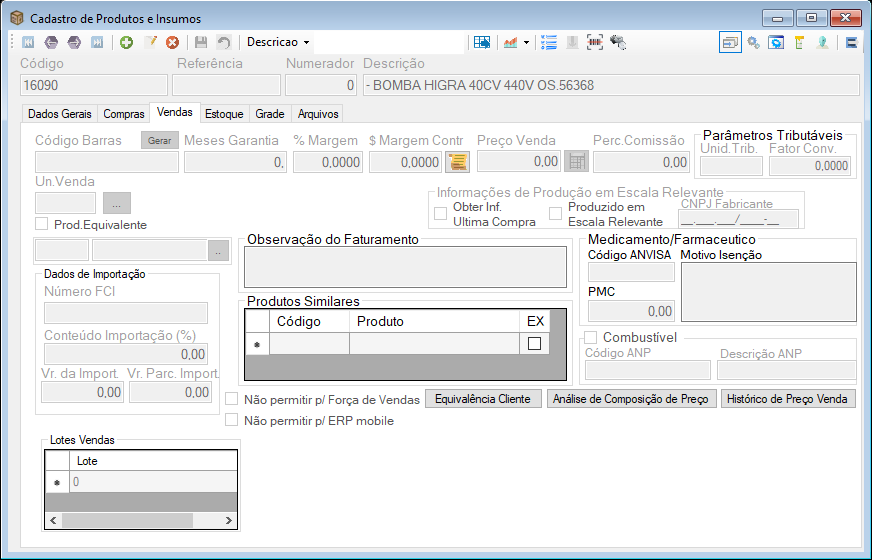Image resolution: width=872 pixels, height=560 pixels.
Task: Undo changes with curved arrow icon
Action: coord(224,42)
